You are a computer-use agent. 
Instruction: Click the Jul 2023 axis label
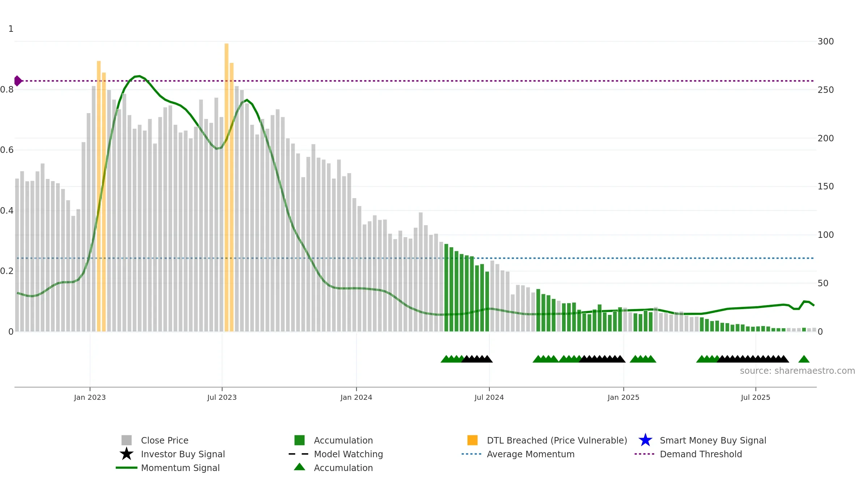pyautogui.click(x=222, y=397)
